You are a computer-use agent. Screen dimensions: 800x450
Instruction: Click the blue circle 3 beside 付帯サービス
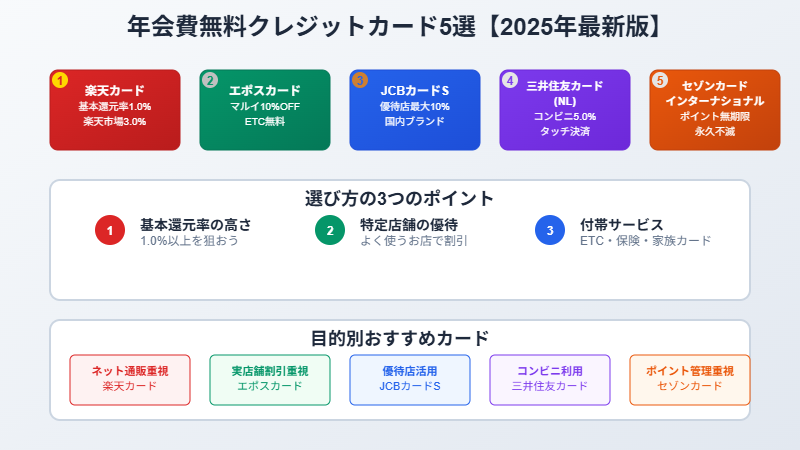coord(550,231)
